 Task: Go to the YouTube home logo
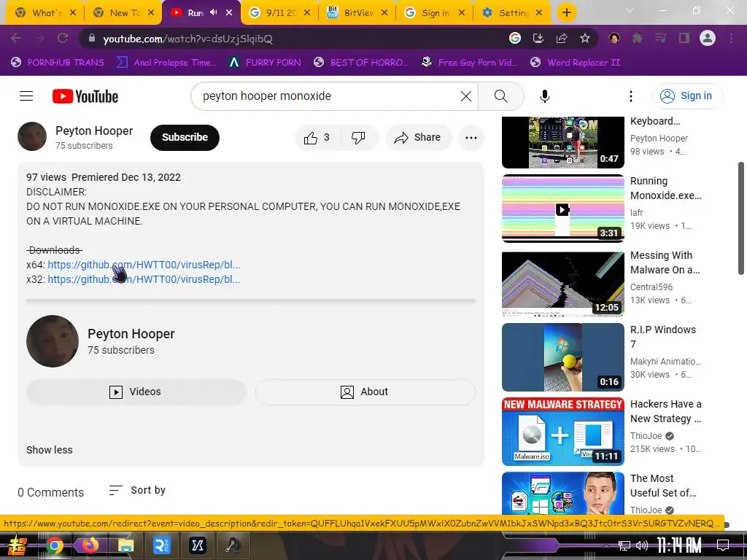tap(85, 96)
